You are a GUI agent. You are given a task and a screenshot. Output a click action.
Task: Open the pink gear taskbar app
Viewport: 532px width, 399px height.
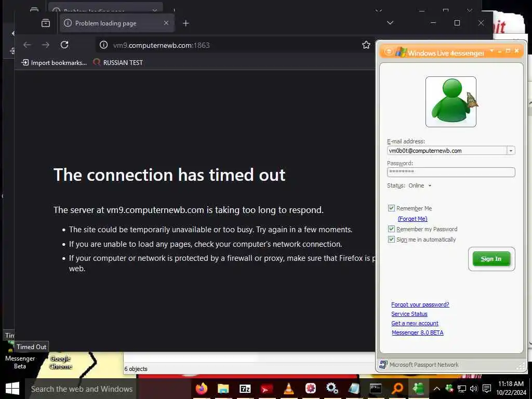point(311,389)
